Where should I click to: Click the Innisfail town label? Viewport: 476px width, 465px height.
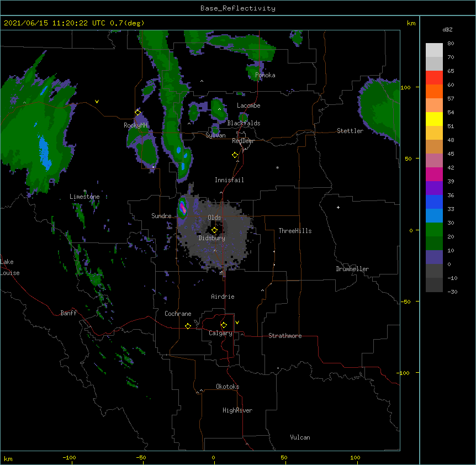point(229,180)
